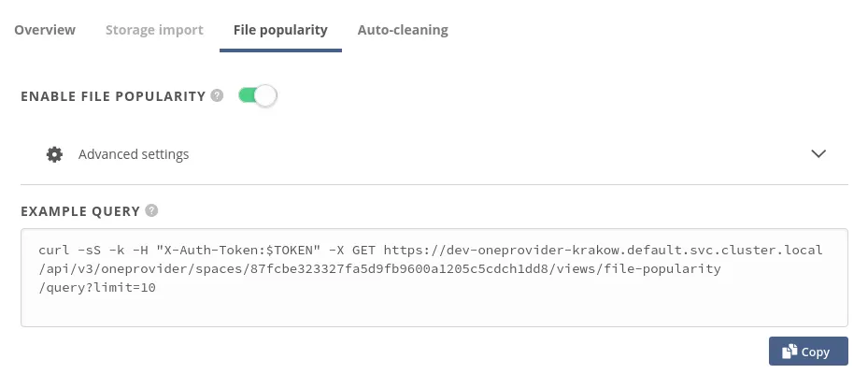The height and width of the screenshot is (388, 868).
Task: Click help icon beside Example Query
Action: tap(151, 211)
